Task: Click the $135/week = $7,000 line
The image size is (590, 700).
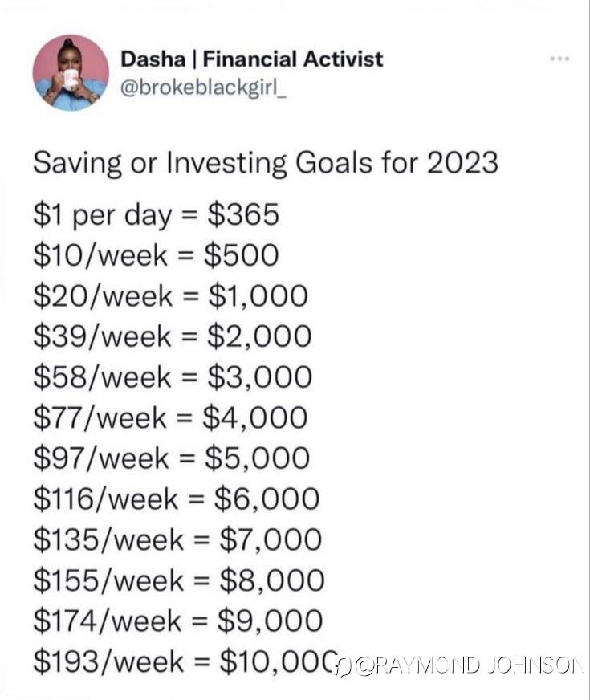Action: tap(177, 539)
